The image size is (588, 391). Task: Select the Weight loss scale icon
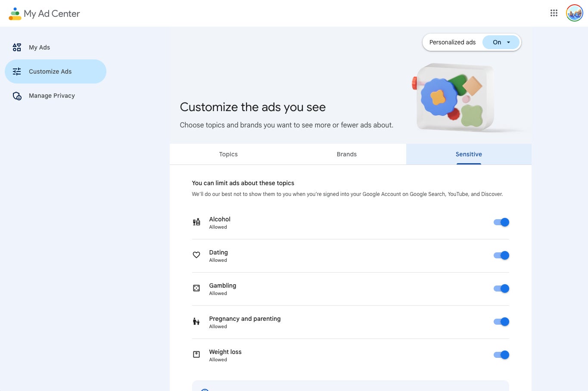[x=196, y=354]
